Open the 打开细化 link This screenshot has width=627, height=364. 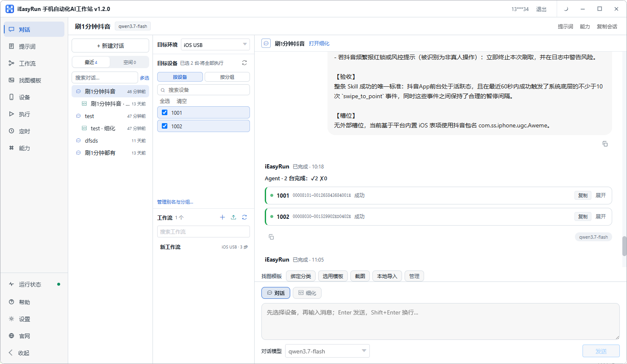[x=319, y=44]
